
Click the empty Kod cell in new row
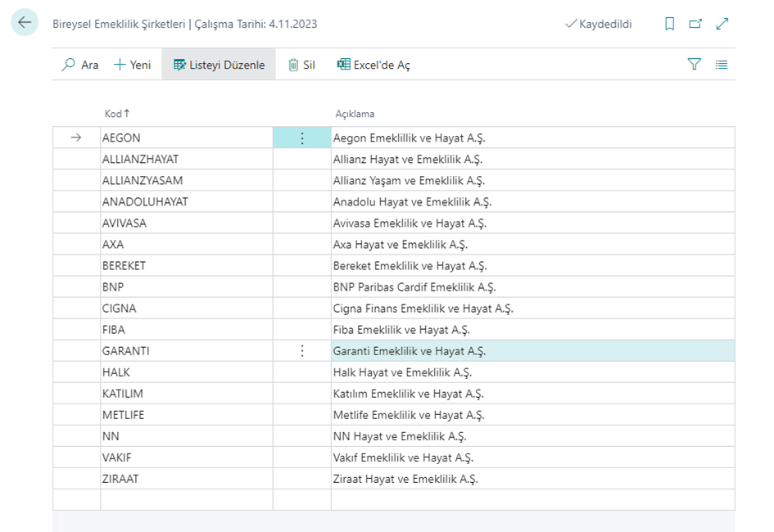click(x=187, y=500)
